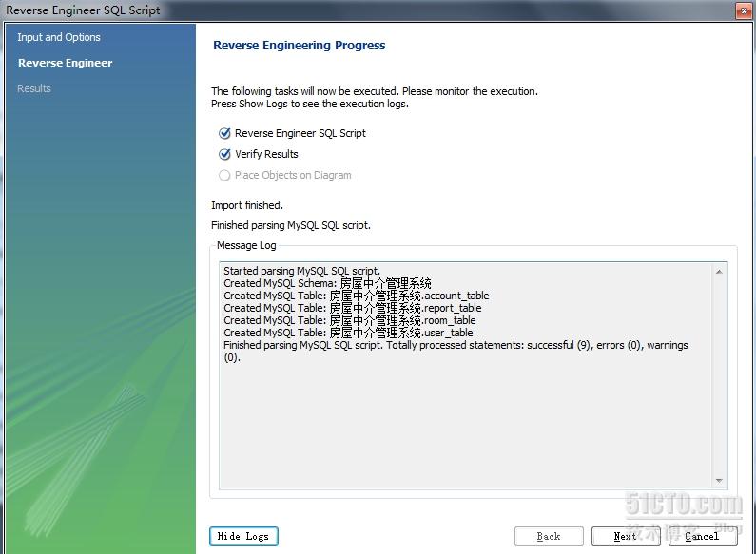Click the room_table log line
The width and height of the screenshot is (756, 554).
click(x=350, y=320)
